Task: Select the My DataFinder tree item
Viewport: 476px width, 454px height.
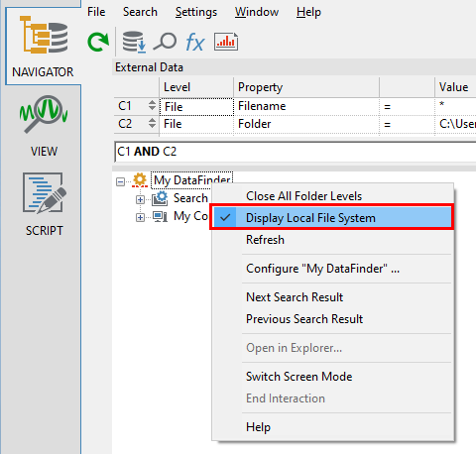Action: (x=192, y=180)
